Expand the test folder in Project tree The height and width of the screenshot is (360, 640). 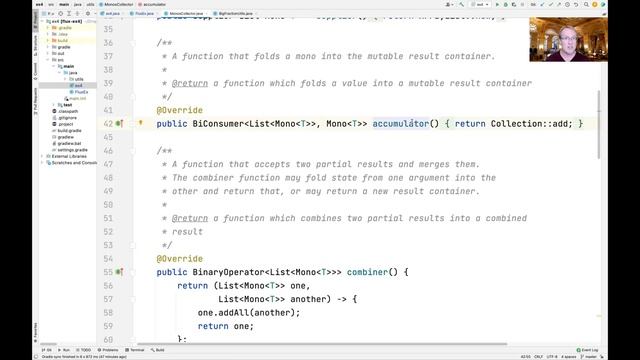tap(53, 104)
